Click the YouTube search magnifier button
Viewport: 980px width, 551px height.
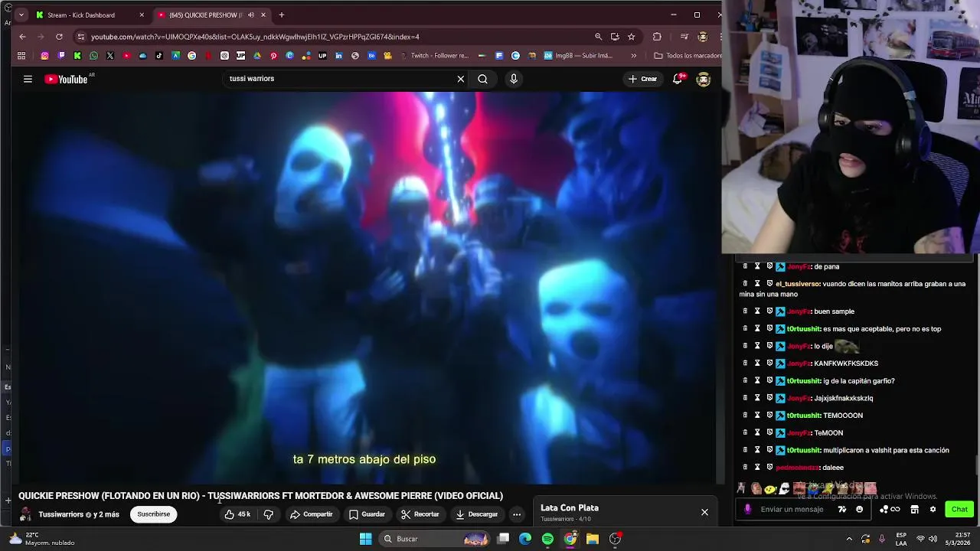point(483,79)
